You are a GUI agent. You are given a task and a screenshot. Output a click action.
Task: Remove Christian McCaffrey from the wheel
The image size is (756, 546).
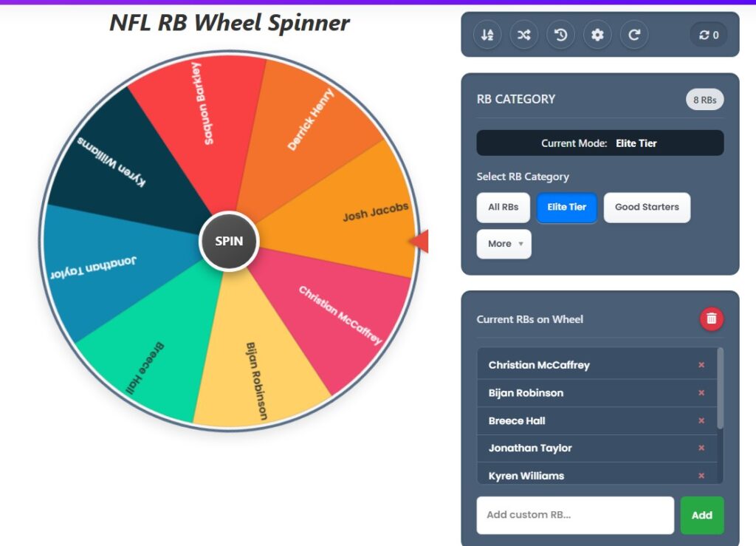point(700,365)
